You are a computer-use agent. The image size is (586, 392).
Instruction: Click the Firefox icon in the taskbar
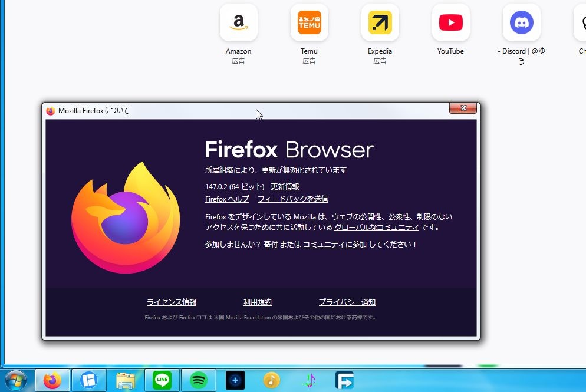click(x=52, y=381)
